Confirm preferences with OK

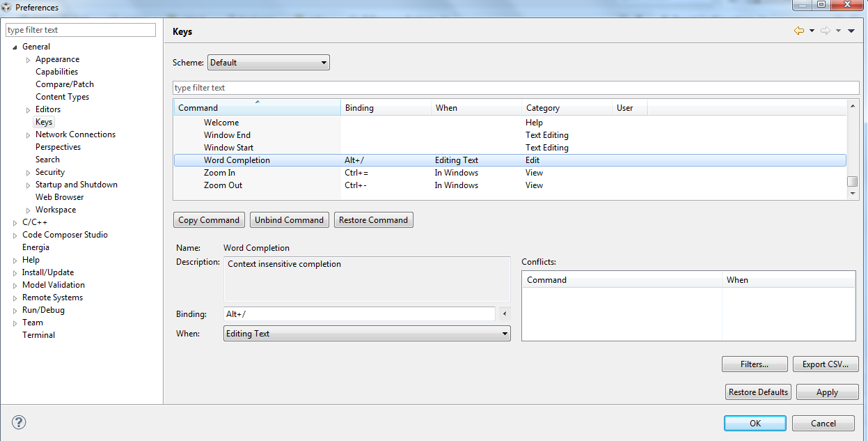click(755, 423)
